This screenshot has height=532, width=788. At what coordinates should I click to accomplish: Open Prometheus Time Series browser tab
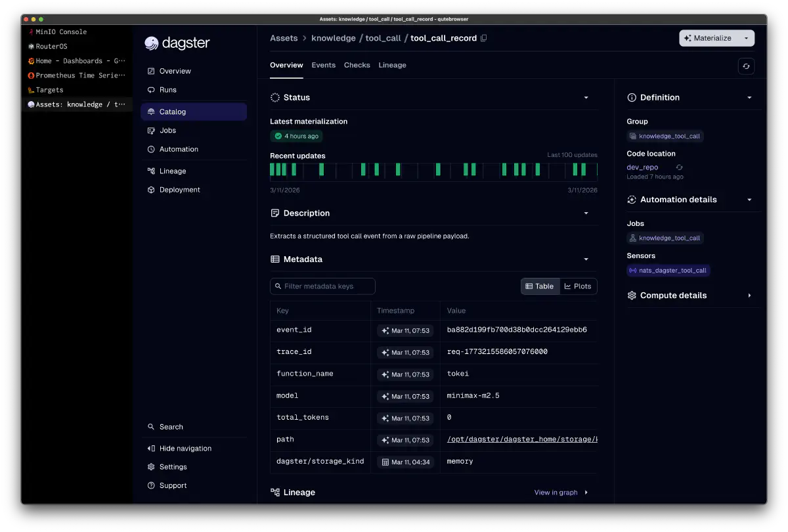click(x=77, y=75)
